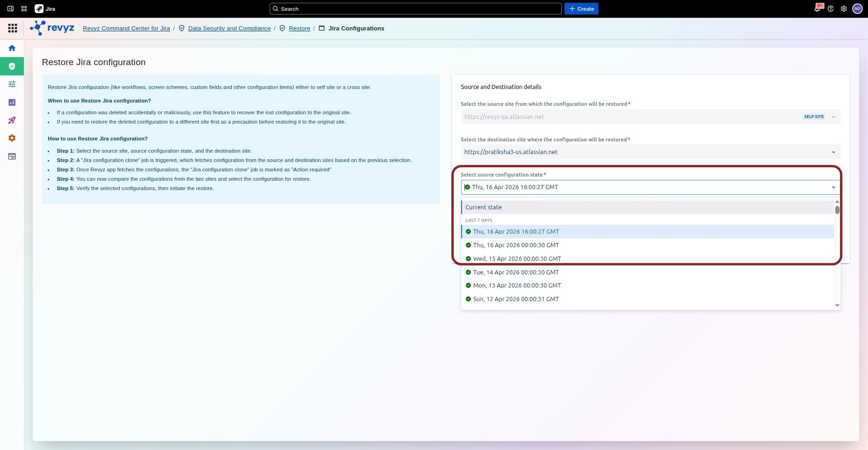
Task: Toggle the Jira sidebar panel icon
Action: (10, 8)
